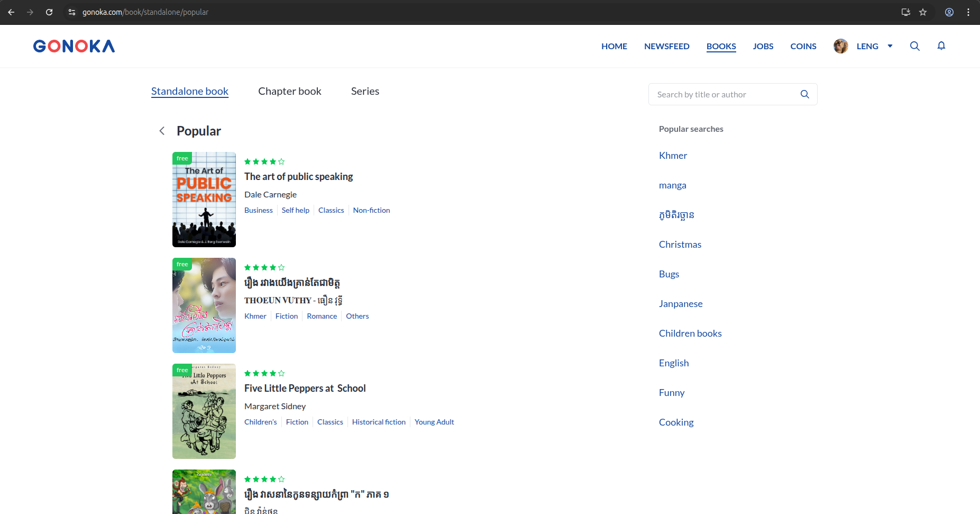Click the Historical fiction tag
Viewport: 980px width, 514px height.
(x=379, y=422)
